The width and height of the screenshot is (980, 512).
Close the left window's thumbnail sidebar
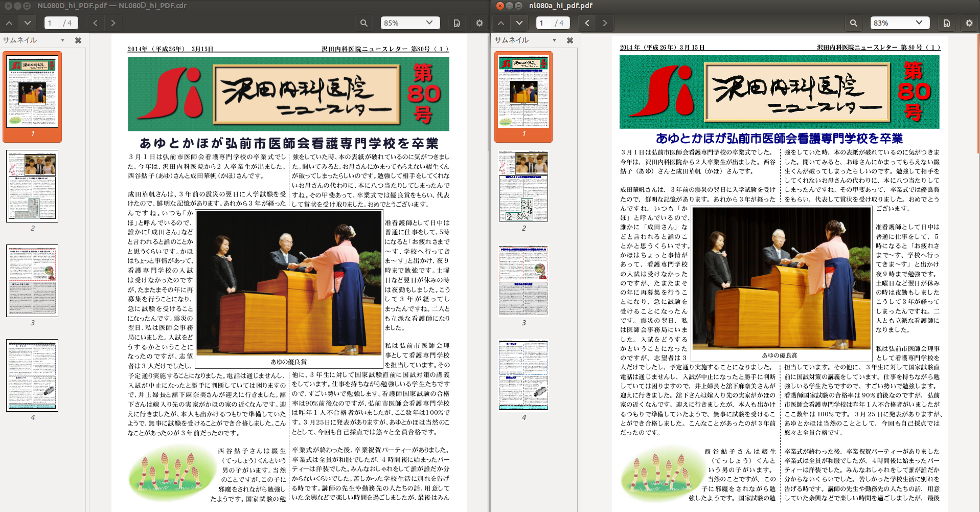coord(78,40)
